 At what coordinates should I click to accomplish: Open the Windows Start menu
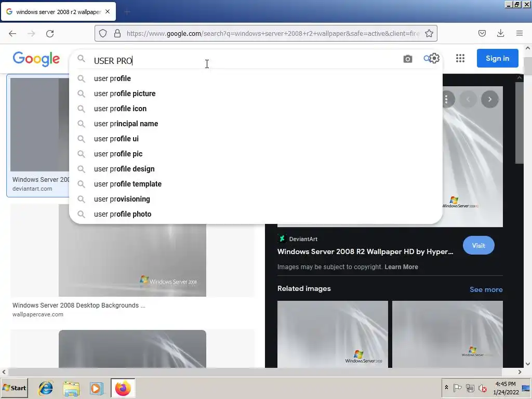tap(15, 388)
